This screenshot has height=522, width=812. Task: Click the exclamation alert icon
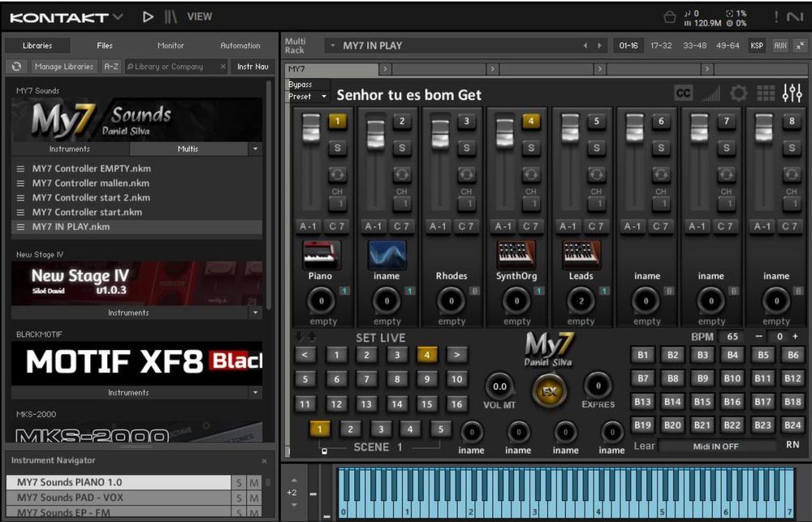(x=775, y=17)
